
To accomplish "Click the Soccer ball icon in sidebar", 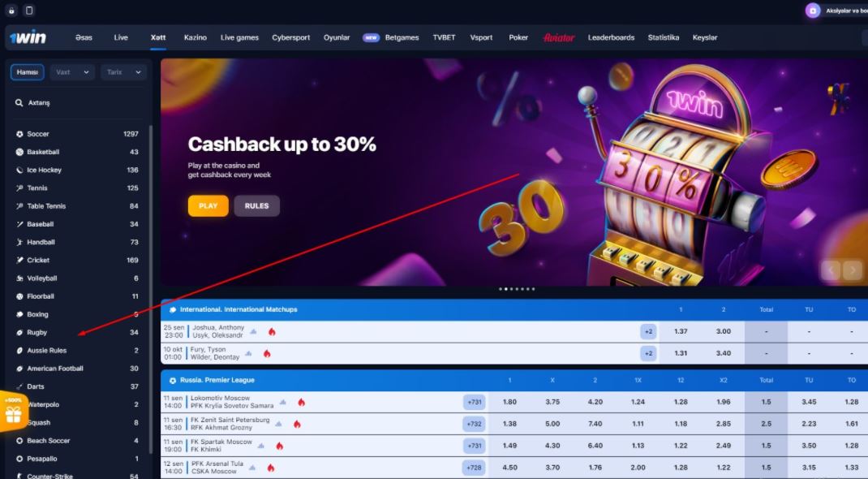I will [19, 134].
